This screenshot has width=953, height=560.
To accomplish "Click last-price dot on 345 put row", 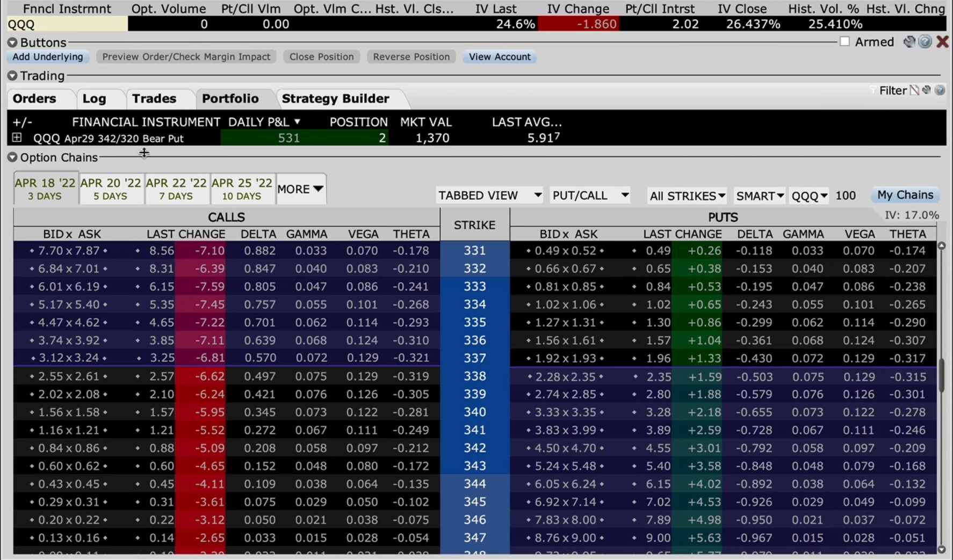I will coord(634,502).
